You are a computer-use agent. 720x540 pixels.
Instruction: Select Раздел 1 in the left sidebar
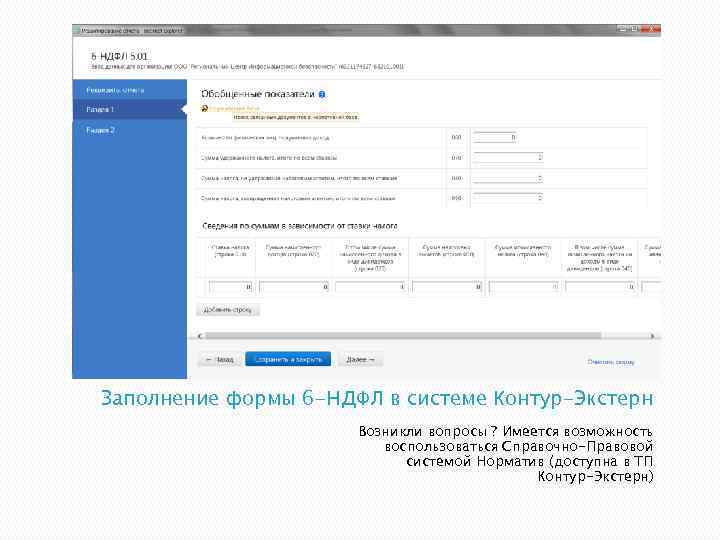click(129, 109)
